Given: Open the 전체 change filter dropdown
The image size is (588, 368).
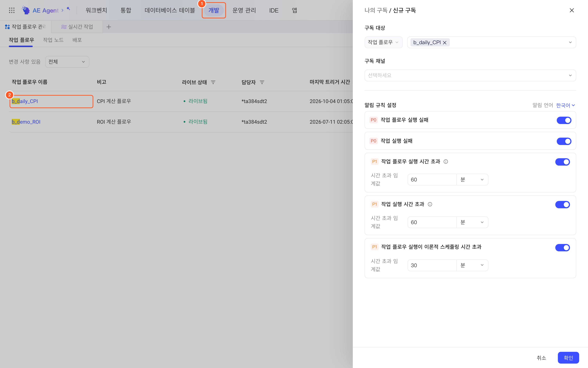Looking at the screenshot, I should point(67,62).
